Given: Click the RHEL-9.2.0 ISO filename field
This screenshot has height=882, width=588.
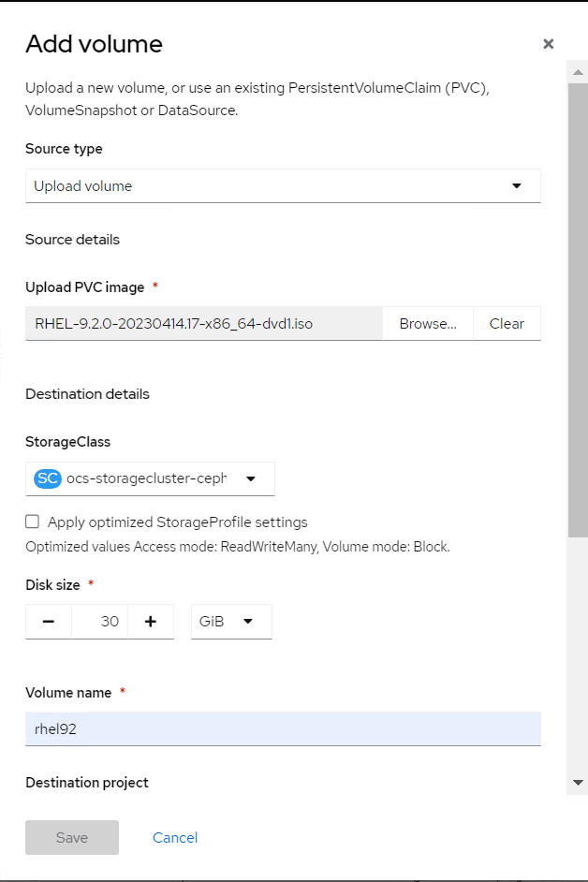Looking at the screenshot, I should (x=203, y=324).
